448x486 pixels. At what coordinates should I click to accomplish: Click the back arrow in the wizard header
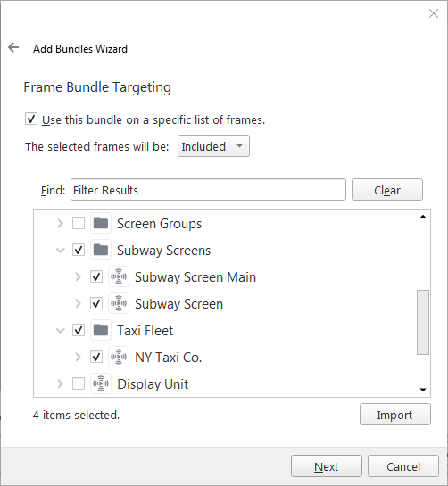point(13,48)
